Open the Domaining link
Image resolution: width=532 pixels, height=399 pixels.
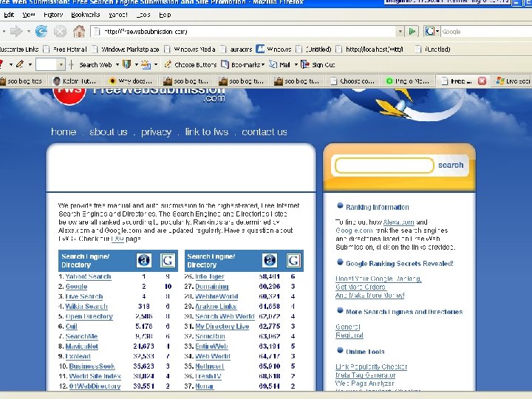[212, 287]
